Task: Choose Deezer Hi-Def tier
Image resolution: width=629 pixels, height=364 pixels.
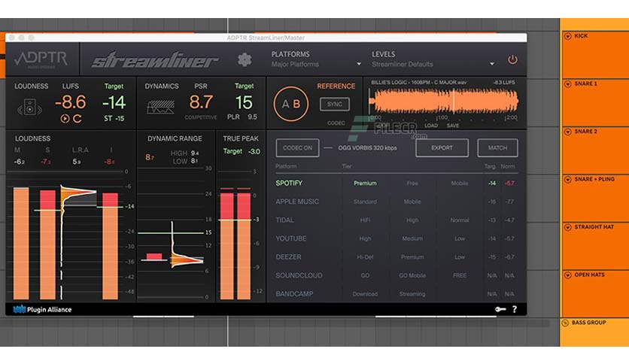Action: 365,257
